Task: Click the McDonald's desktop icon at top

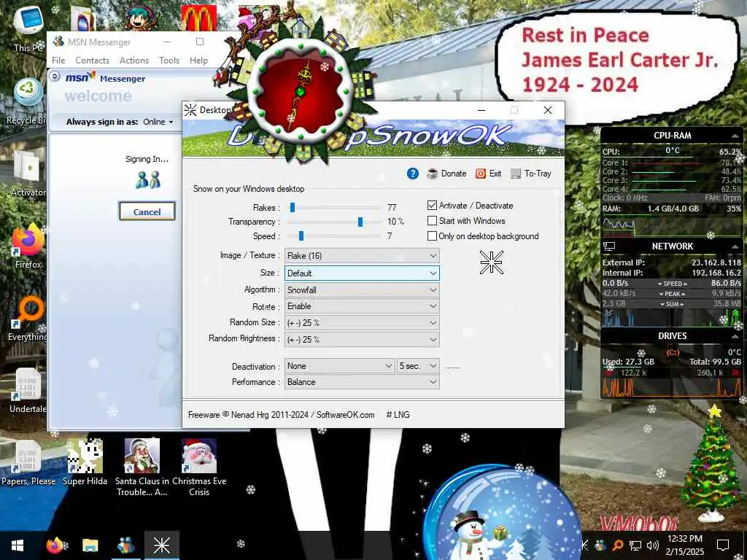Action: click(198, 18)
